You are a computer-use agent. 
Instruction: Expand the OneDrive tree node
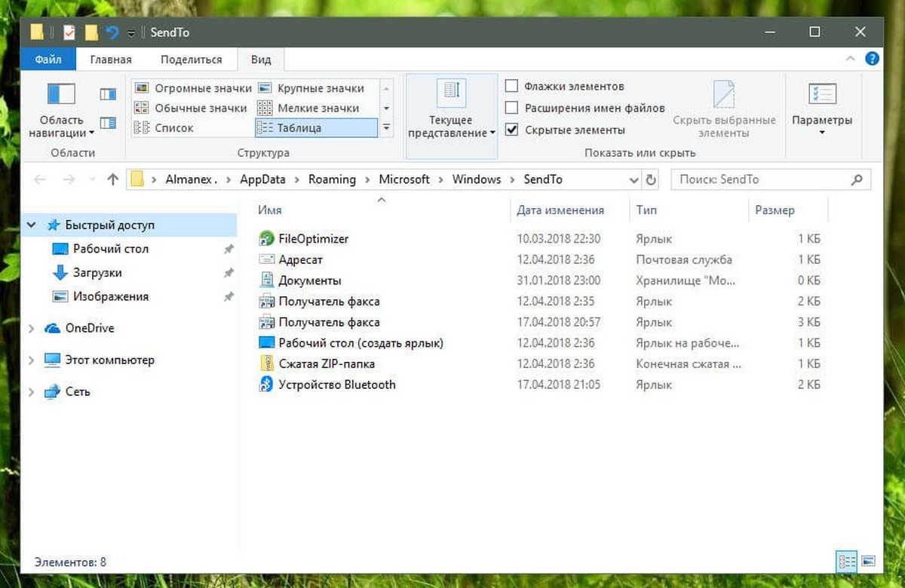coord(31,329)
